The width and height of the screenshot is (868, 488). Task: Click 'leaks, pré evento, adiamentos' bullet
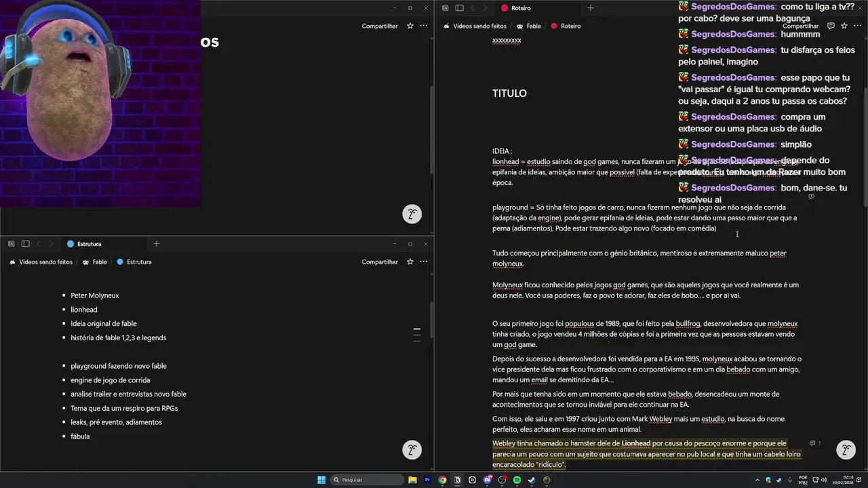[116, 422]
